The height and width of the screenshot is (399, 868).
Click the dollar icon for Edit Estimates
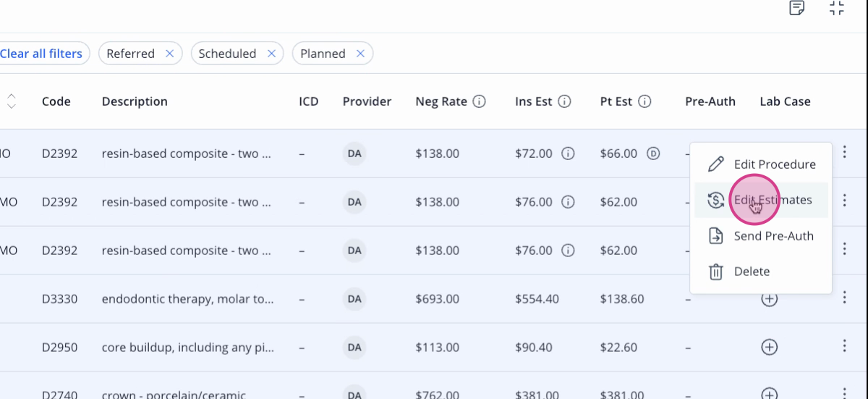[715, 200]
